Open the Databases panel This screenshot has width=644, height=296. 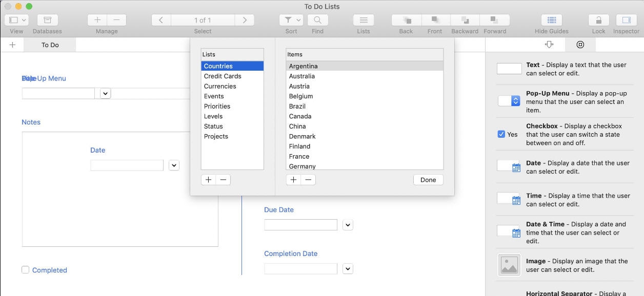coord(47,19)
